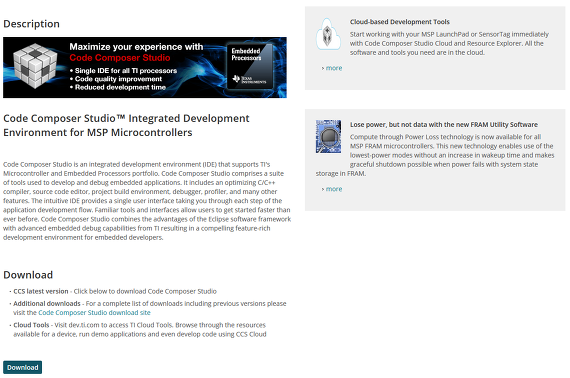Open the Code Composer Studio download site link
This screenshot has height=378, width=570.
(94, 313)
